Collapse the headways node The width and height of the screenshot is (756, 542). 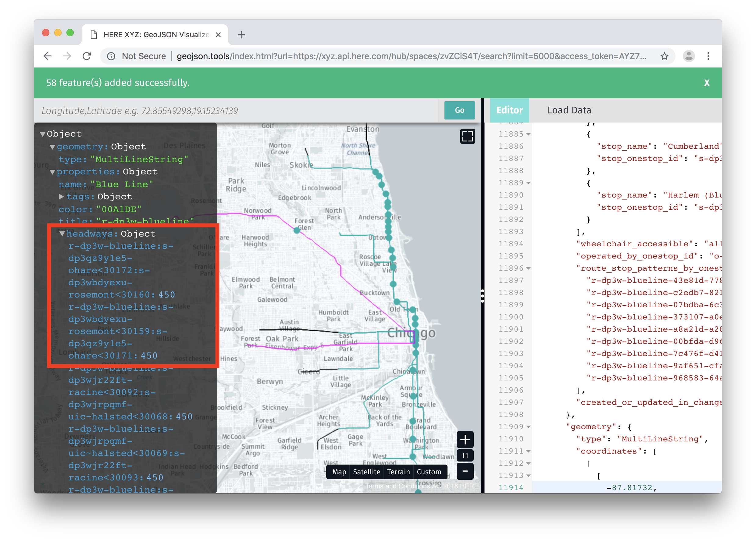coord(62,234)
